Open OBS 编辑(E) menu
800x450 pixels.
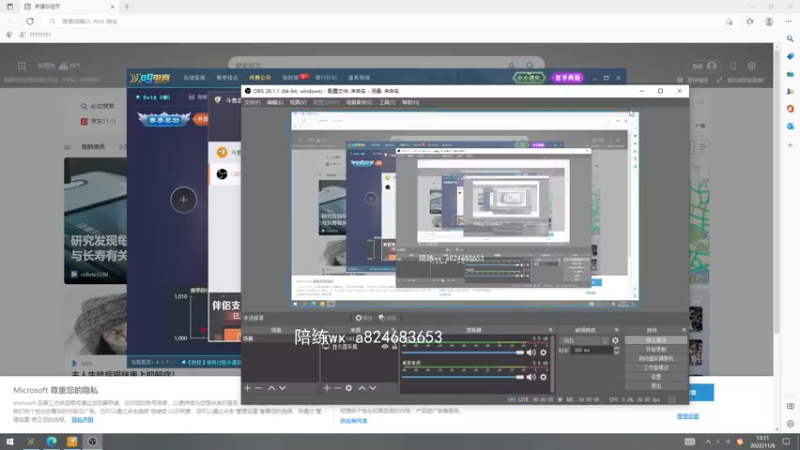(x=274, y=103)
